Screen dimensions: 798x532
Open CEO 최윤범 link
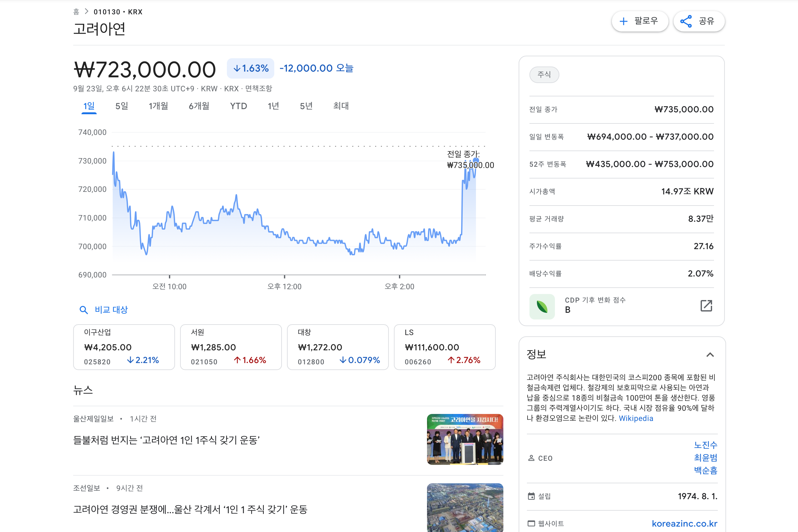coord(706,458)
